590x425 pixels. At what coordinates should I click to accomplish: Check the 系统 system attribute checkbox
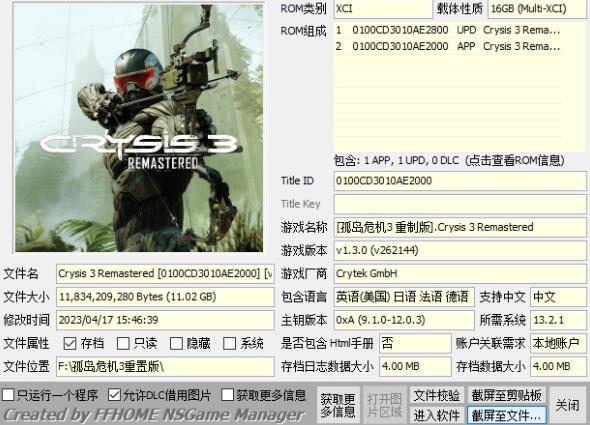point(230,343)
